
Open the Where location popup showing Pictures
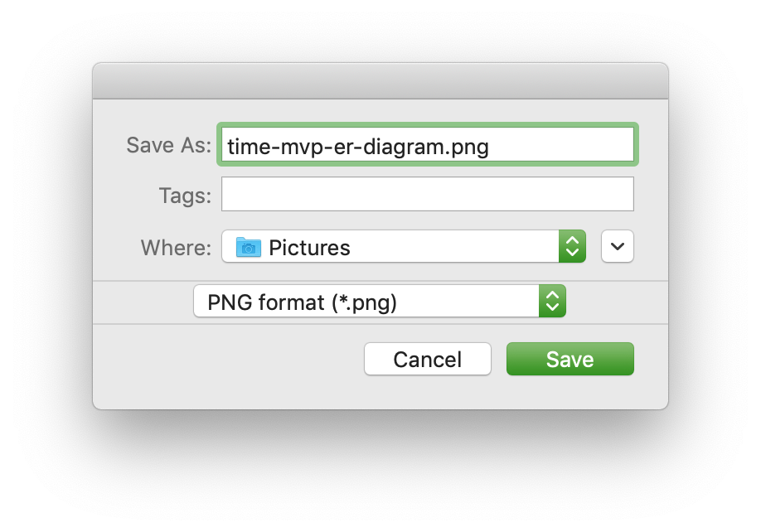coord(403,247)
